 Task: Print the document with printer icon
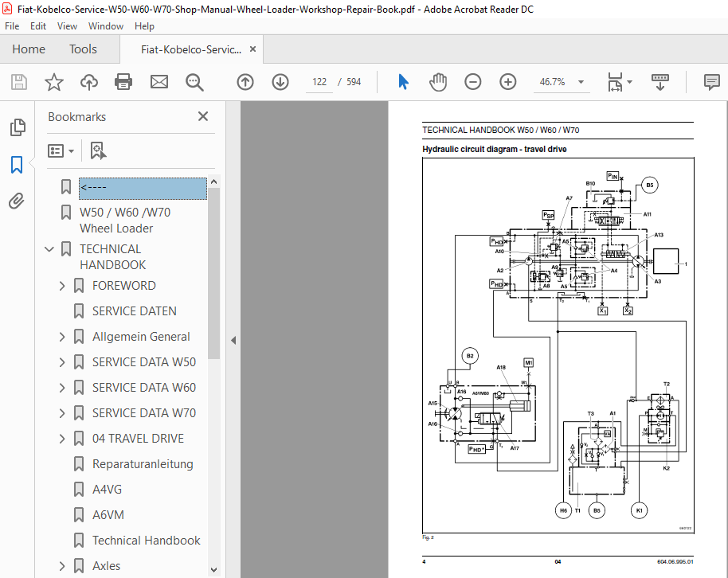(x=123, y=82)
